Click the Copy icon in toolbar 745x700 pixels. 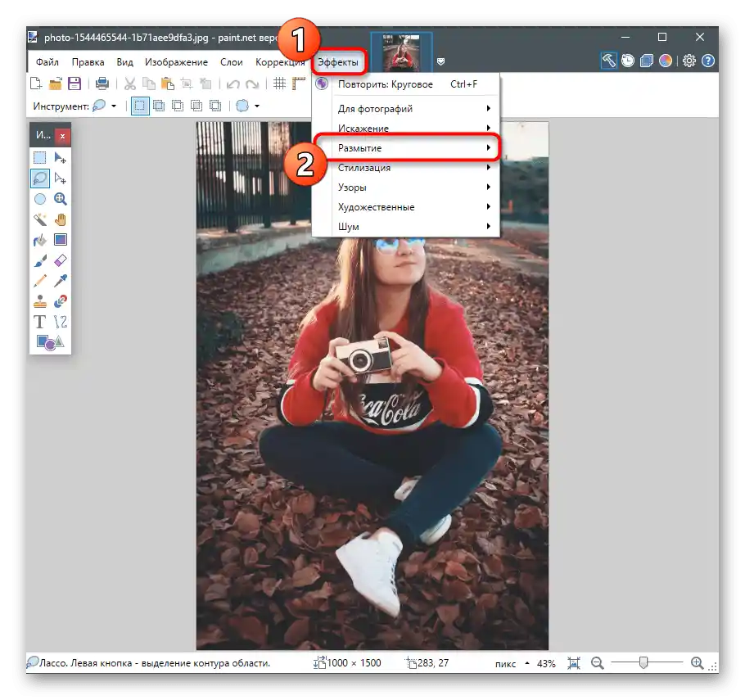(149, 84)
